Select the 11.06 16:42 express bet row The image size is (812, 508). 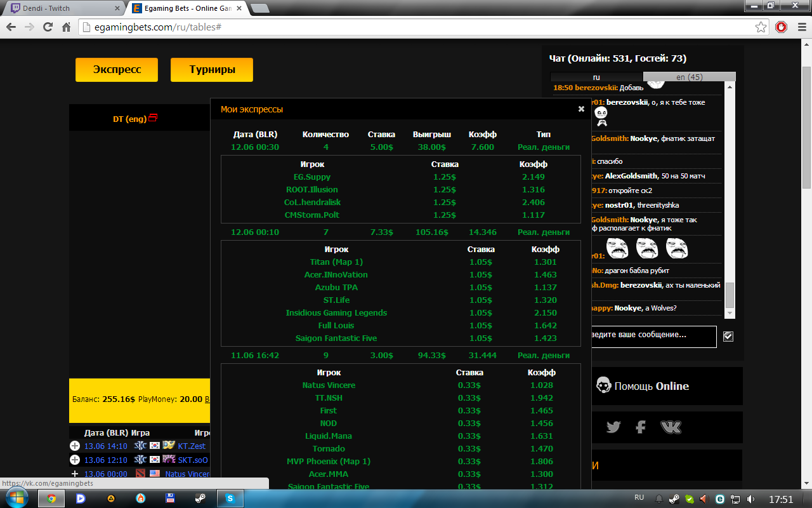400,355
